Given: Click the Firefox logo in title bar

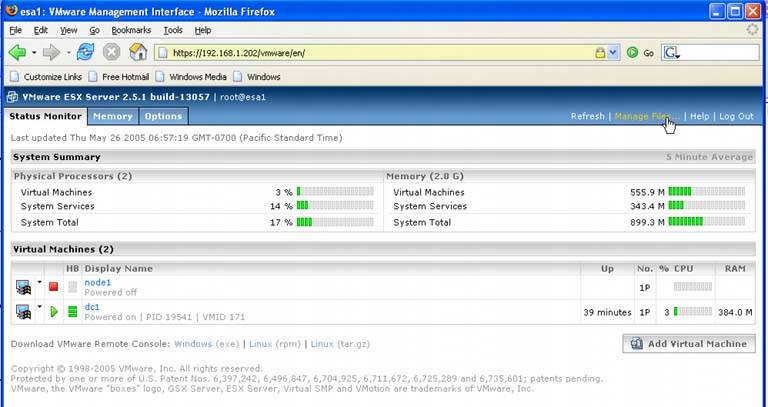Looking at the screenshot, I should [11, 11].
